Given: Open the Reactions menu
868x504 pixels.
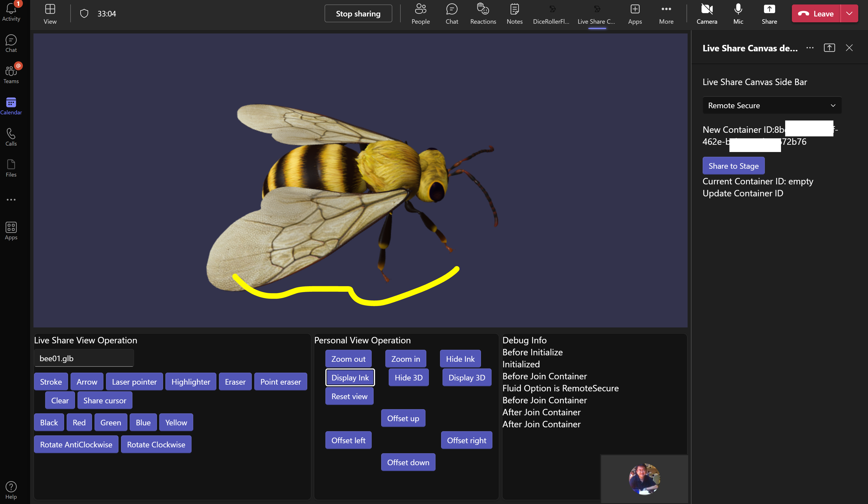Looking at the screenshot, I should 483,14.
